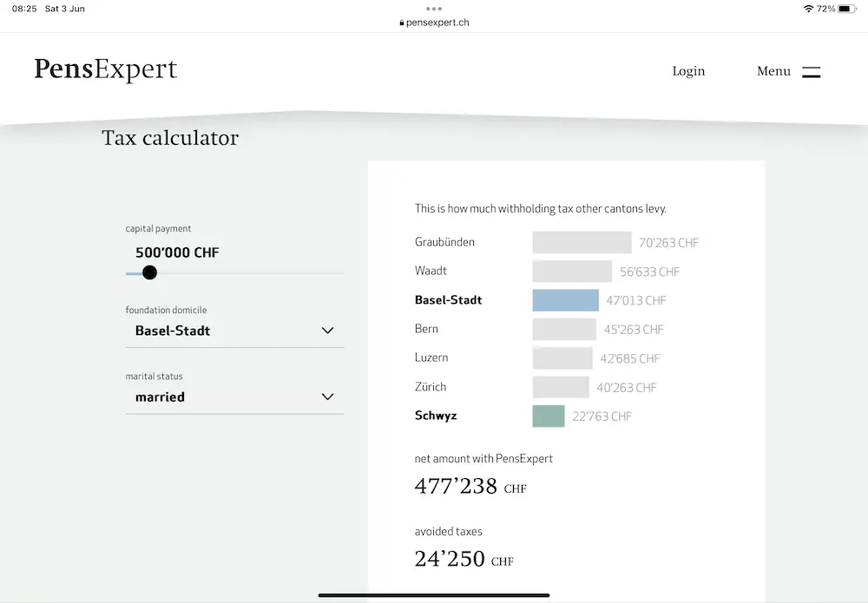Click the 500'000 CHF capital payment value
Screen dimensions: 868x603
(177, 252)
